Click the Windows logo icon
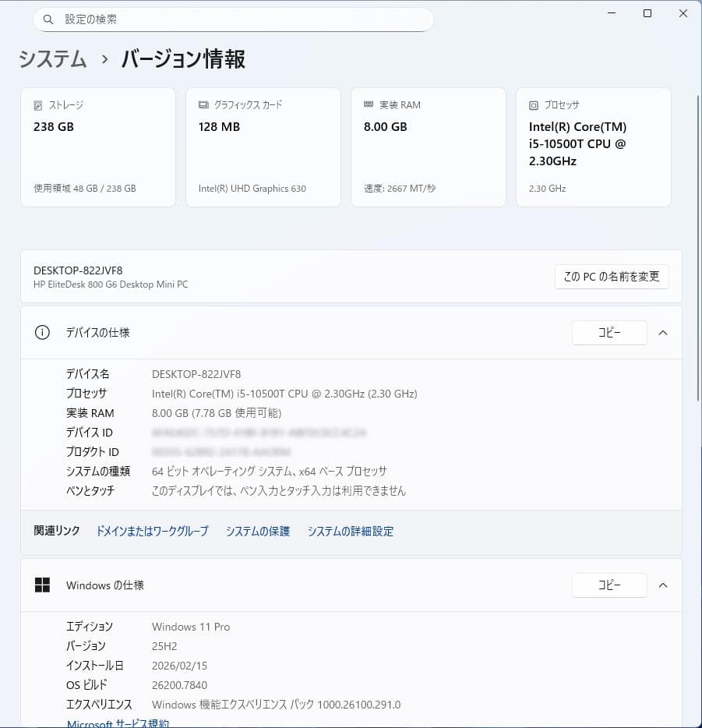Screen dimensions: 702x728 42,585
